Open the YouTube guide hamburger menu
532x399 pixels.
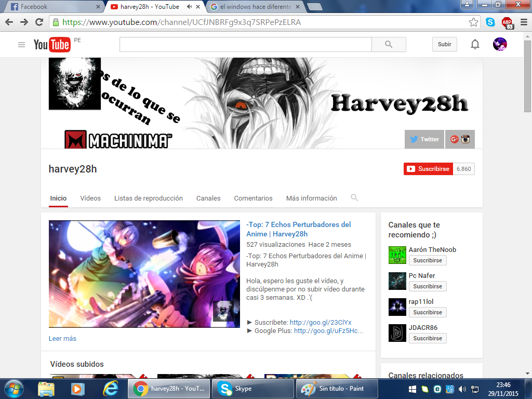(x=21, y=45)
